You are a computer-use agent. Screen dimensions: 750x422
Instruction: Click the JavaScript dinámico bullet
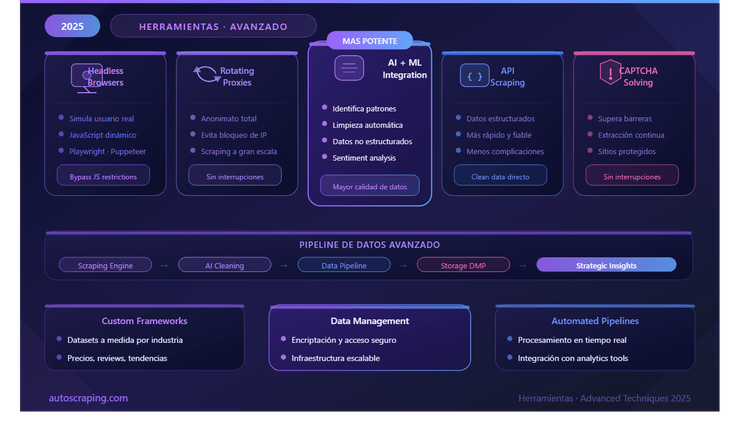click(x=103, y=135)
